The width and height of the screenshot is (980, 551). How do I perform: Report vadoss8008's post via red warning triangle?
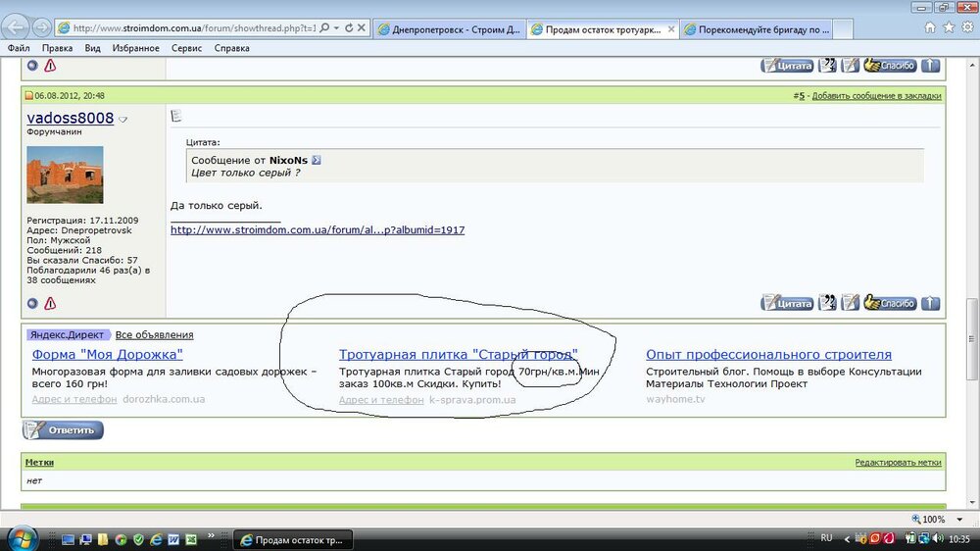tap(50, 303)
